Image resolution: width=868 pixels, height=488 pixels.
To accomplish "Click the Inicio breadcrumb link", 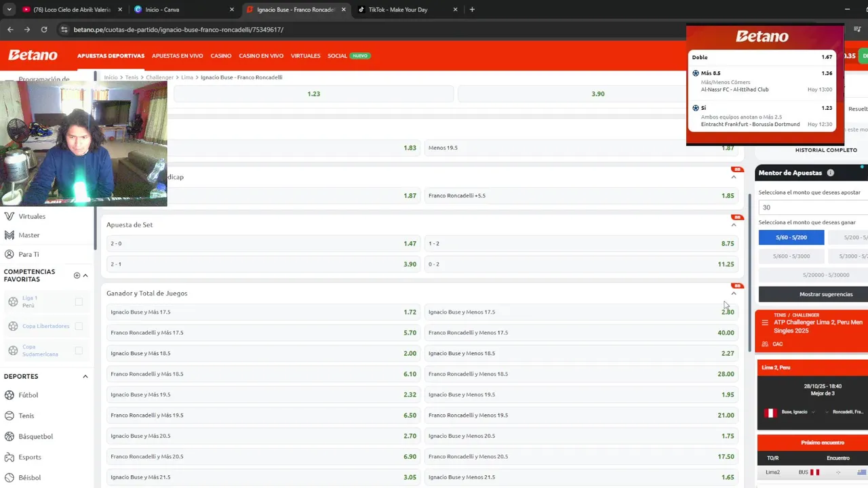I will coord(111,77).
